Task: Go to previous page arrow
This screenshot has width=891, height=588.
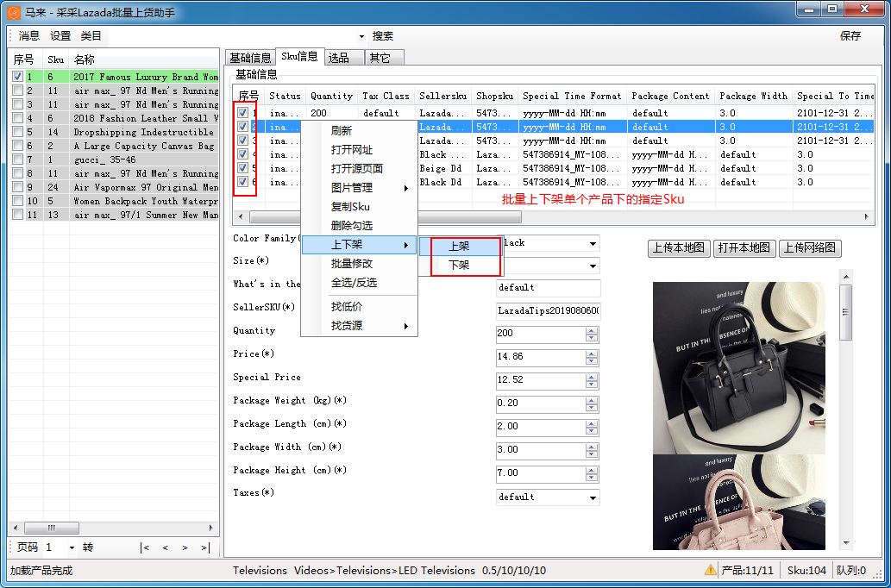Action: click(x=166, y=547)
